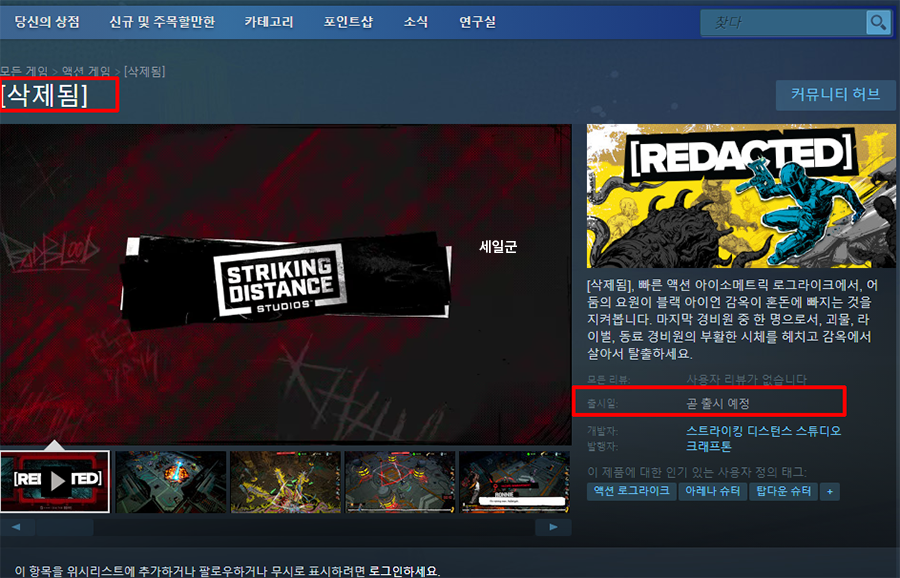Open publisher 크래프톤 link
Image resolution: width=900 pixels, height=578 pixels.
[x=709, y=446]
